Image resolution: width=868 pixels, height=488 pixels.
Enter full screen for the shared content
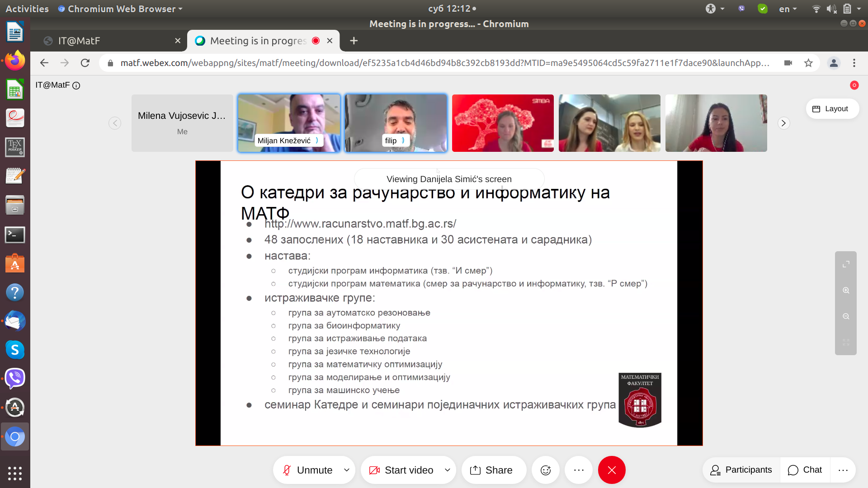[x=846, y=264]
